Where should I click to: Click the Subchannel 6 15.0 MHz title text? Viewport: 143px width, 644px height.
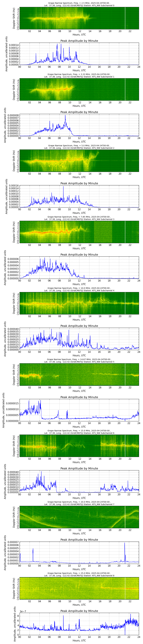tap(79, 432)
